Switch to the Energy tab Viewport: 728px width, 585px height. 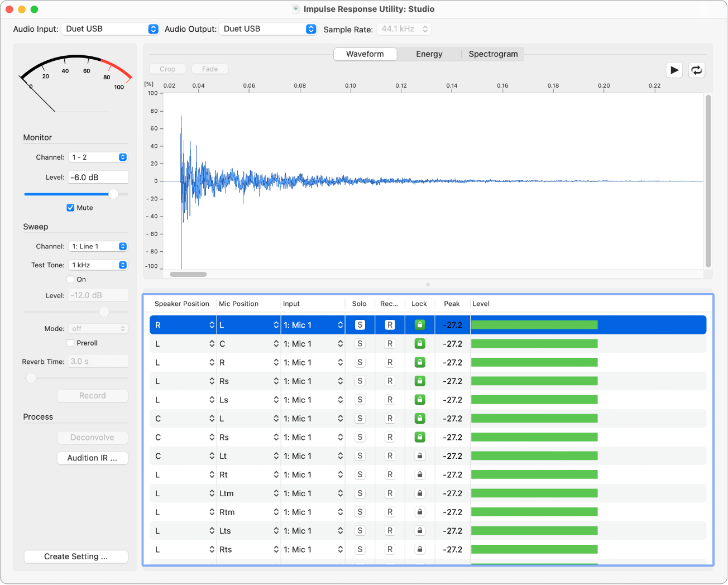pos(429,54)
